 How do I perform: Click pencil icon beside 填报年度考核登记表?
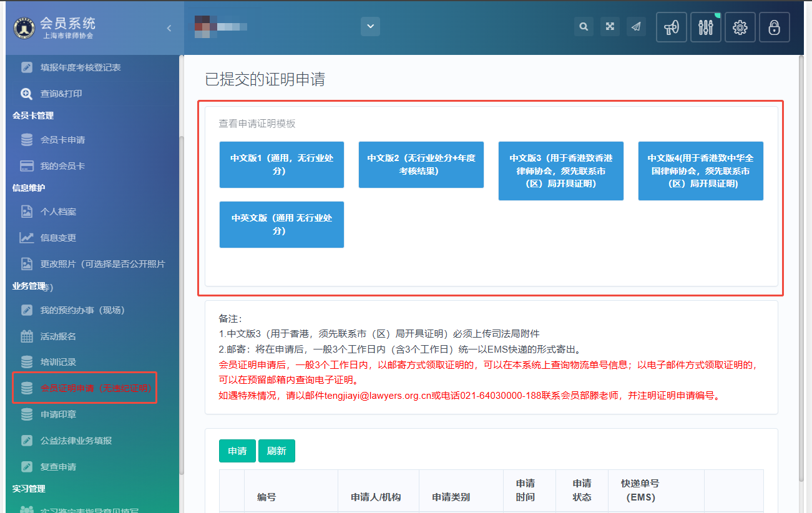(27, 67)
